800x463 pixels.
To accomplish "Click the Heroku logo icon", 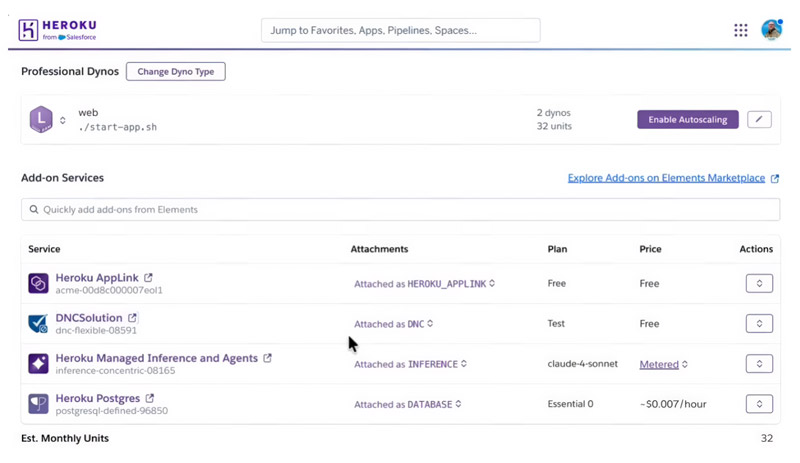I will (x=28, y=30).
